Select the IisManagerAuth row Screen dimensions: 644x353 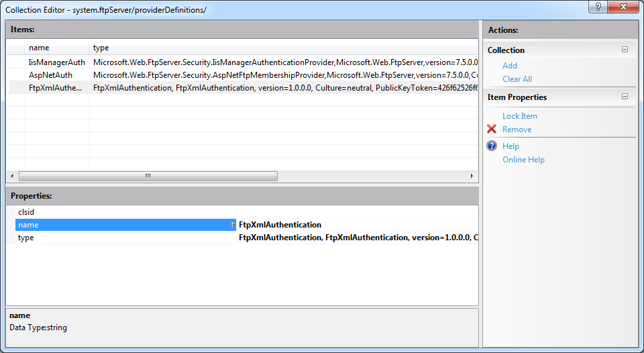[x=57, y=62]
